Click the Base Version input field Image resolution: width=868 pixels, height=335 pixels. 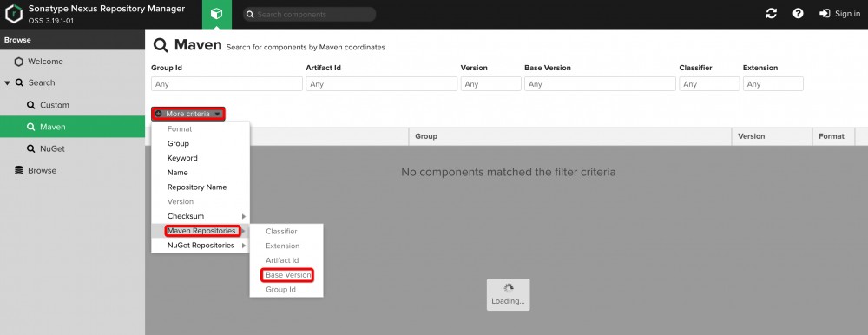600,84
